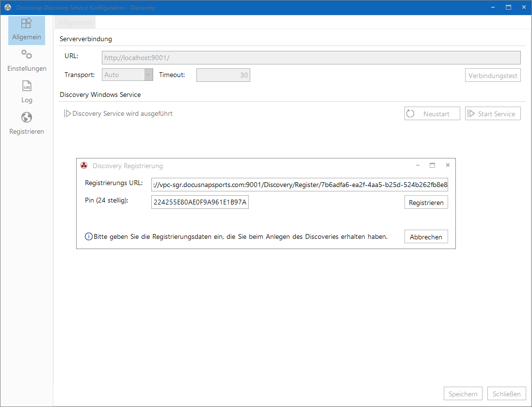The height and width of the screenshot is (407, 532).
Task: Click the 'Transport:' label
Action: click(x=80, y=75)
